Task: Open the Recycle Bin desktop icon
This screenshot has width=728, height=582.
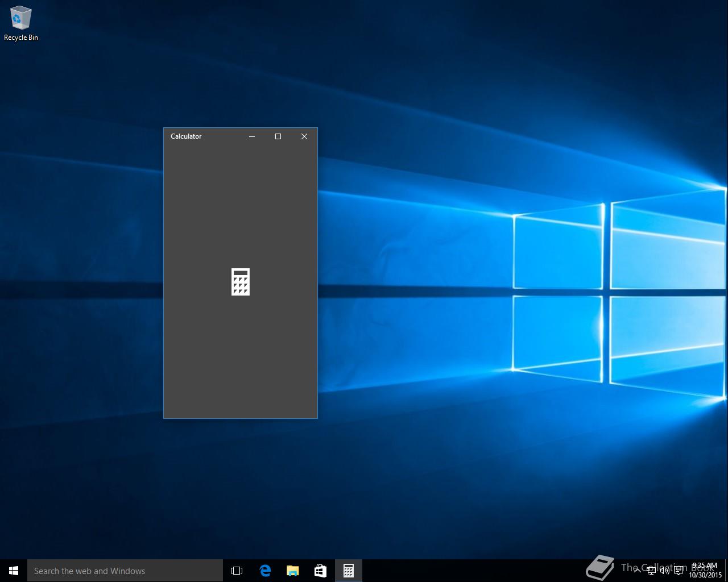Action: (21, 23)
